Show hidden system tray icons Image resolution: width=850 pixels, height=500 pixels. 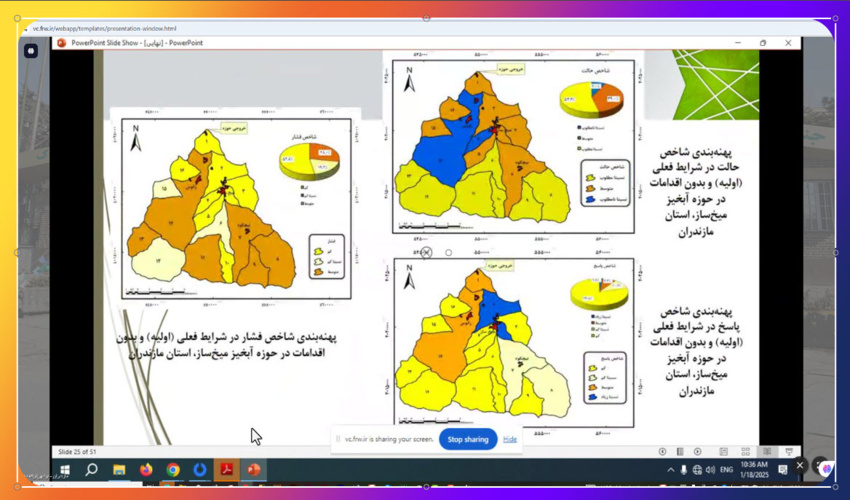(x=671, y=470)
